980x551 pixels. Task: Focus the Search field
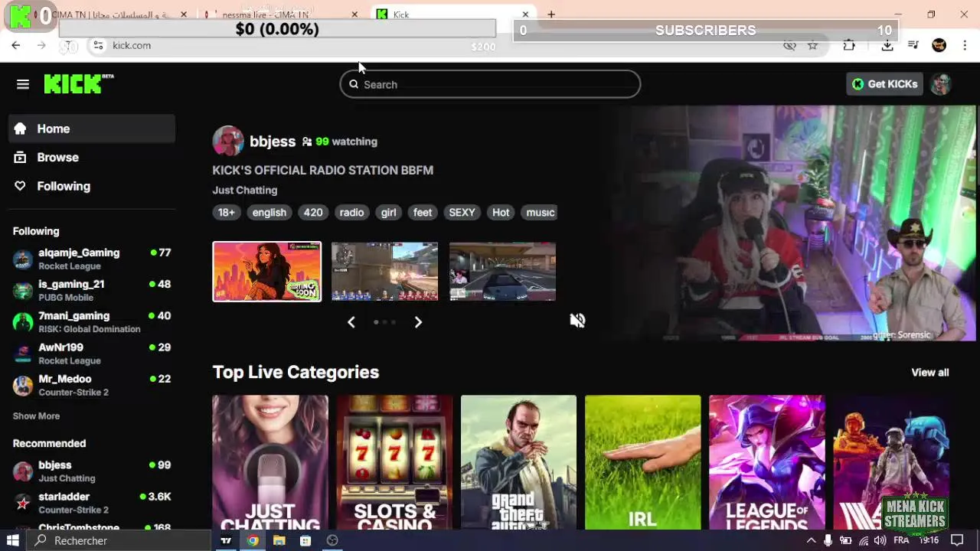490,84
